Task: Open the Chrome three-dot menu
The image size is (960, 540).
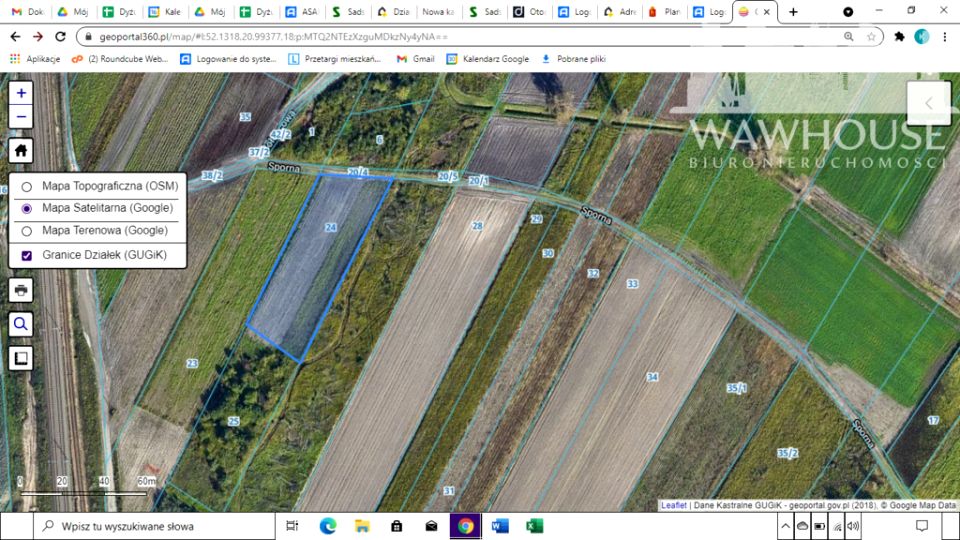Action: click(944, 36)
